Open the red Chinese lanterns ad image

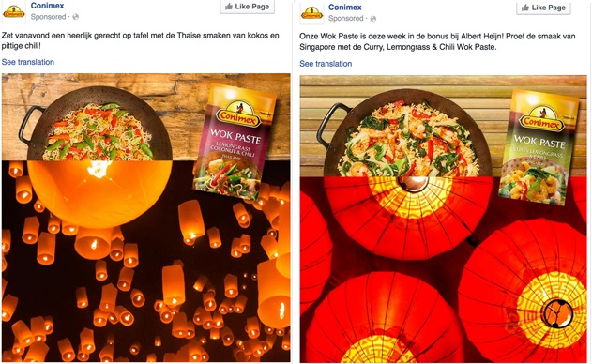(x=444, y=219)
